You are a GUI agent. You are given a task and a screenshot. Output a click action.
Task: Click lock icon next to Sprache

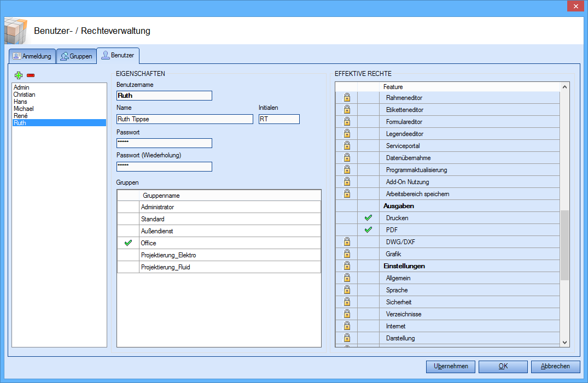point(346,290)
